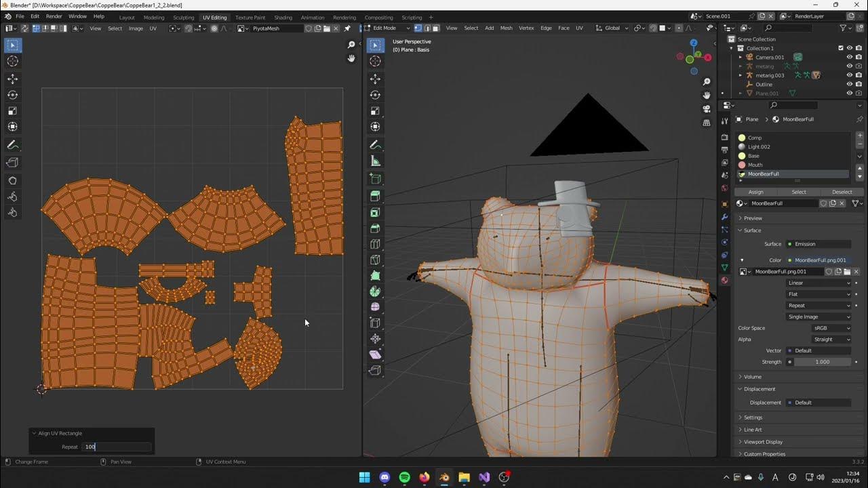Screen dimensions: 868x488
Task: Switch to the Sculpting workspace tab
Action: [x=183, y=18]
